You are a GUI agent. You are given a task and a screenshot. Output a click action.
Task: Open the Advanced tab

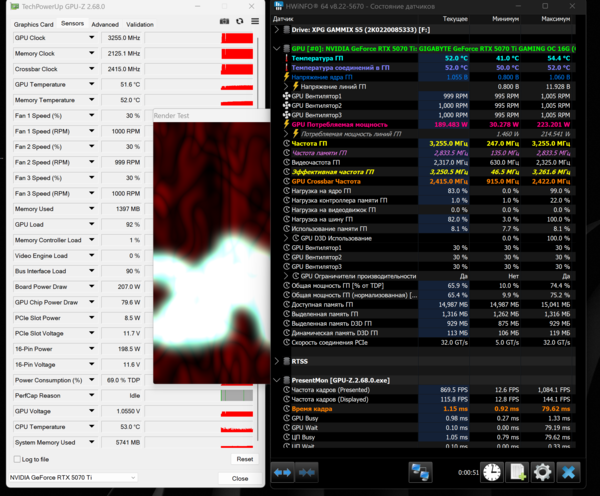(105, 24)
